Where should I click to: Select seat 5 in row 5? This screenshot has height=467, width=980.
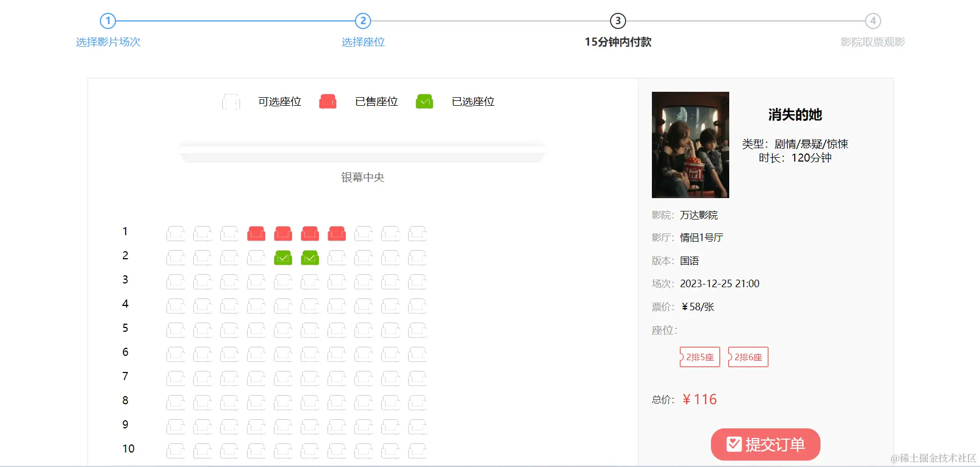coord(283,330)
